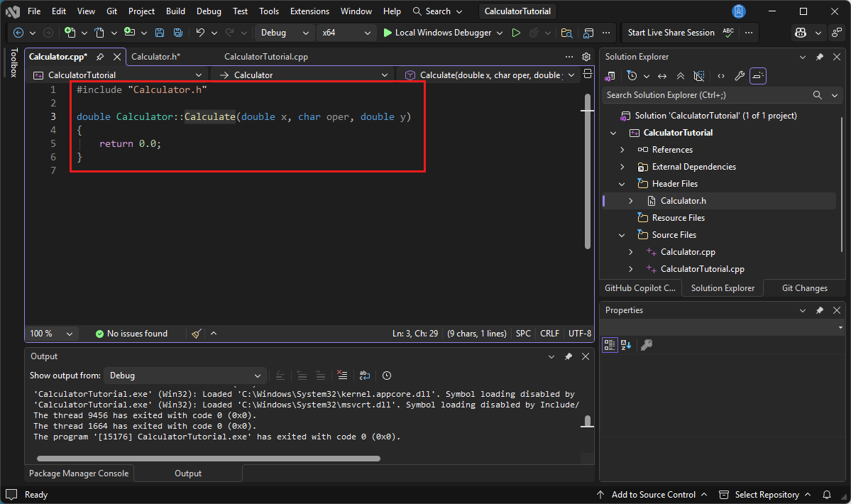The image size is (851, 504).
Task: Click Start Live Share Session
Action: click(x=671, y=33)
